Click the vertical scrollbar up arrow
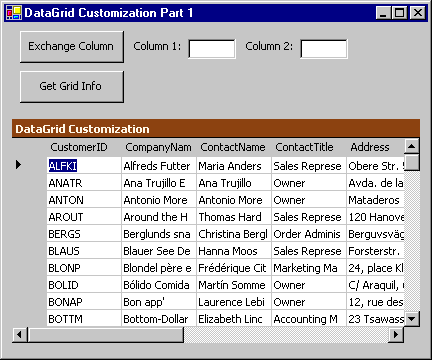 (x=412, y=146)
